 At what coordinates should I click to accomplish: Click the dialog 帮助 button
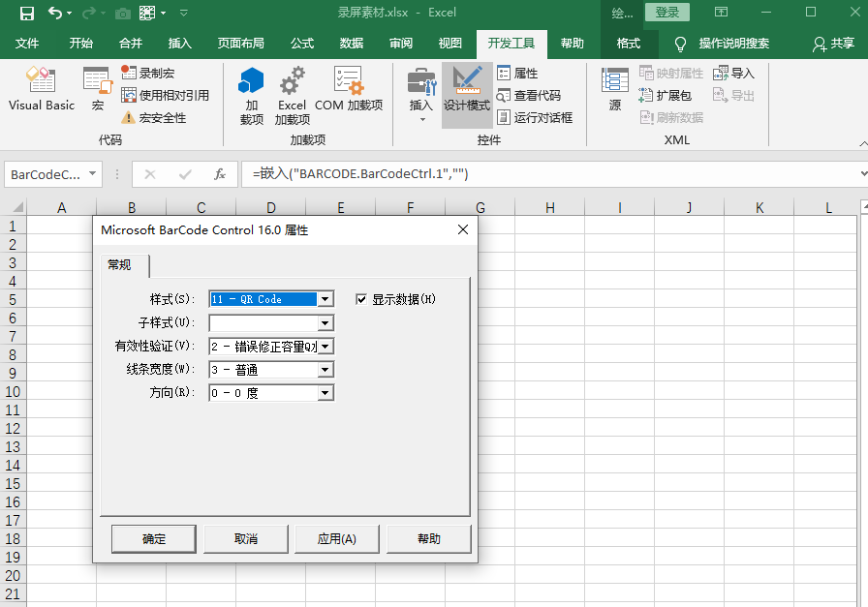[429, 539]
